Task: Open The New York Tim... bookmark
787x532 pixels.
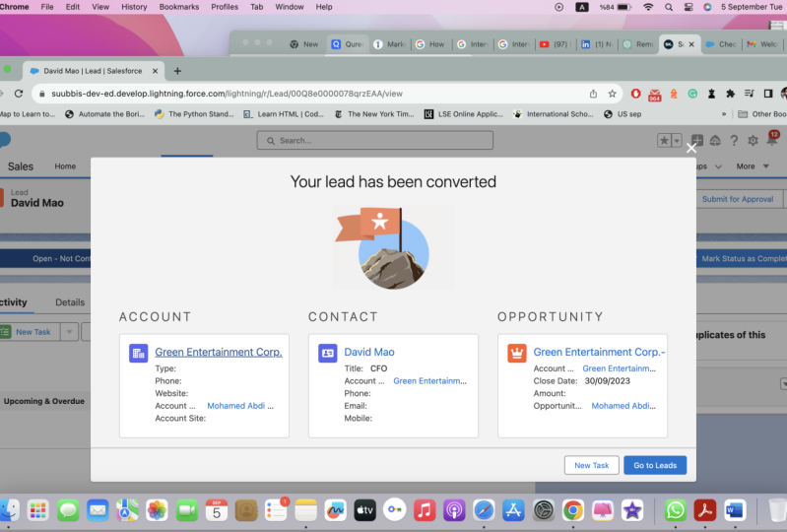Action: click(x=374, y=114)
